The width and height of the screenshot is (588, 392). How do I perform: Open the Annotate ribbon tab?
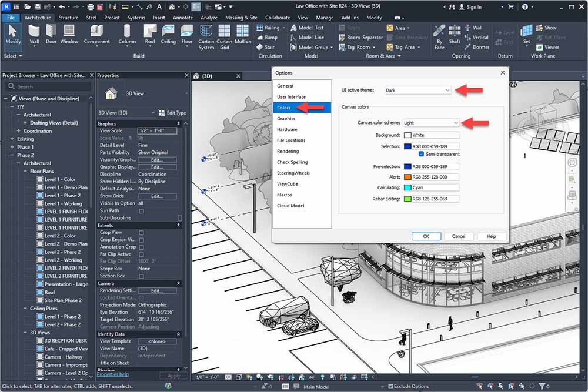[182, 18]
